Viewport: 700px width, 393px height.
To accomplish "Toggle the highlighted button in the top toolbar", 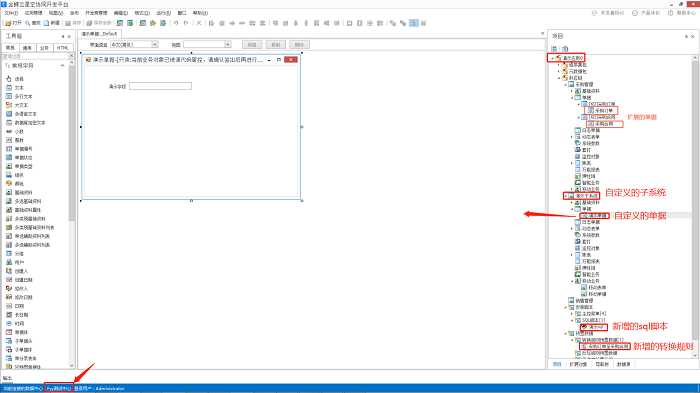I will pyautogui.click(x=414, y=23).
